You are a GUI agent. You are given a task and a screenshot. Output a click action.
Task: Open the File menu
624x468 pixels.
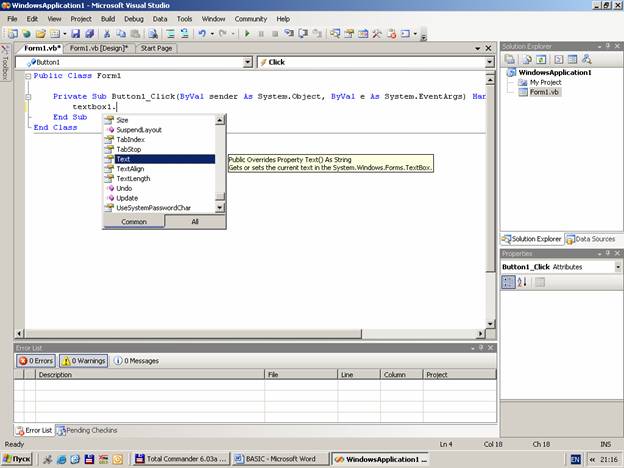coord(12,19)
